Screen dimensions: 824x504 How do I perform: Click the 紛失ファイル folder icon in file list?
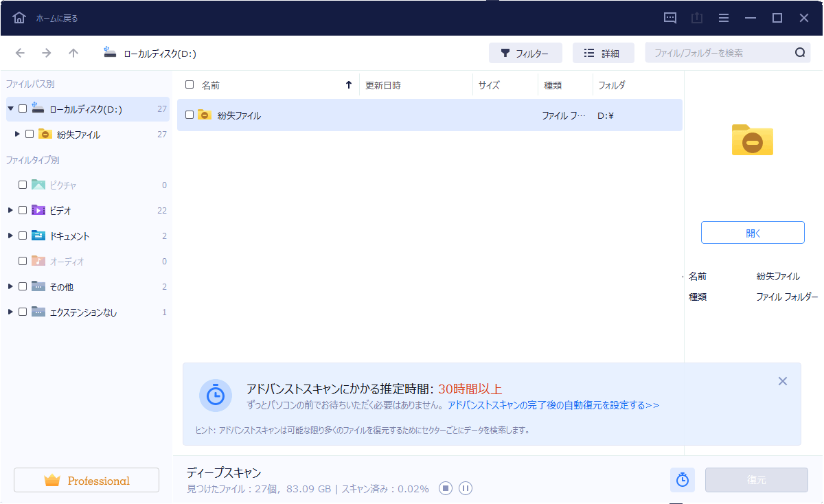click(x=205, y=115)
